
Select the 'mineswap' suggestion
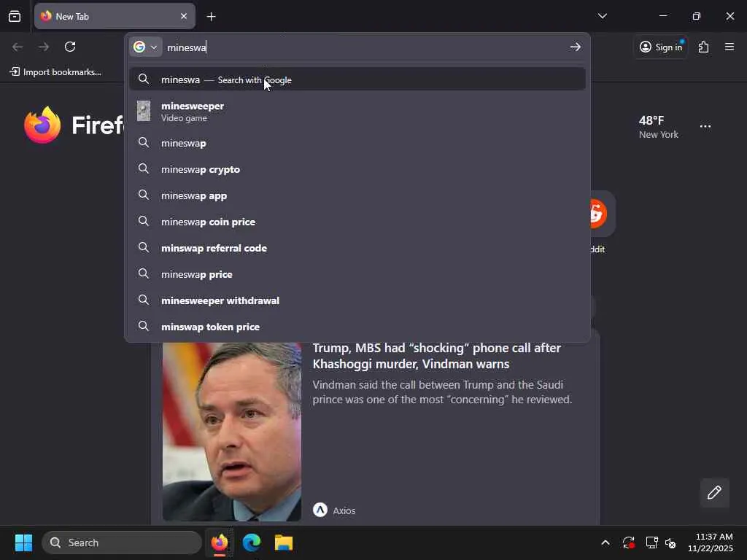click(357, 143)
